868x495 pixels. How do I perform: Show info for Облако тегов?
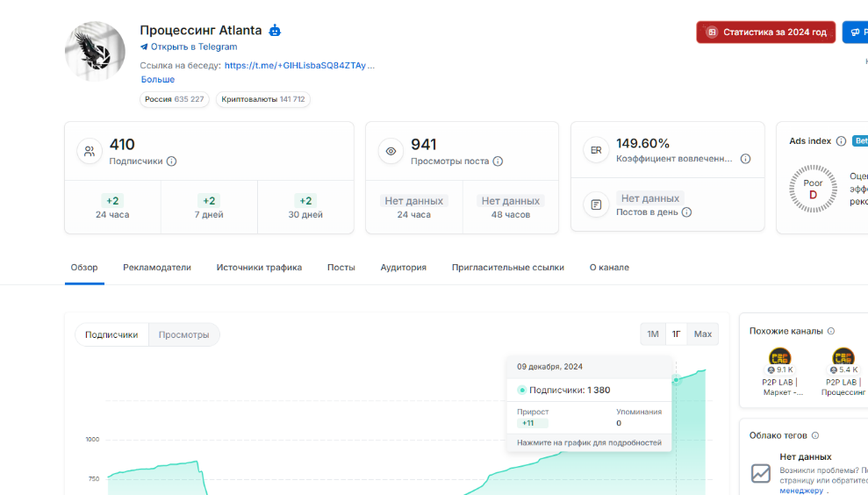814,435
